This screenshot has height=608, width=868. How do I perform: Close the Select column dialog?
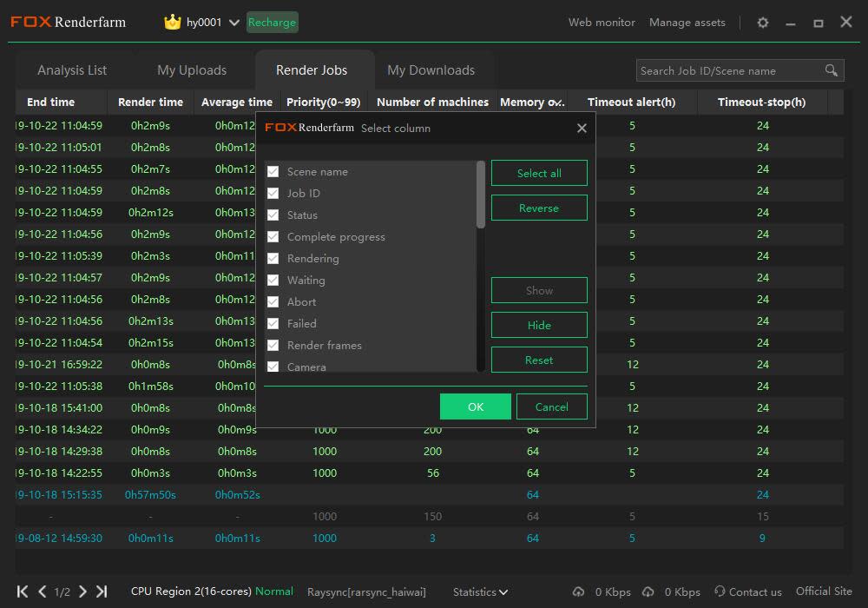coord(582,129)
